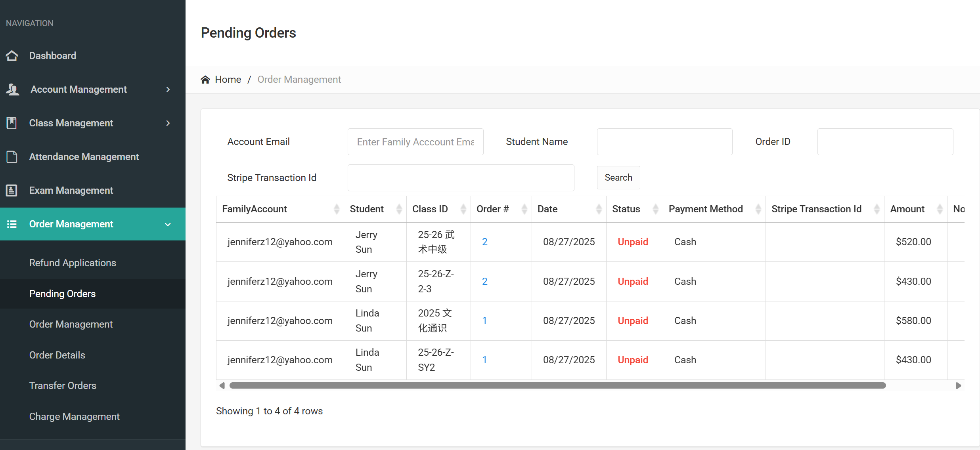Open Transfer Orders submenu item

63,386
